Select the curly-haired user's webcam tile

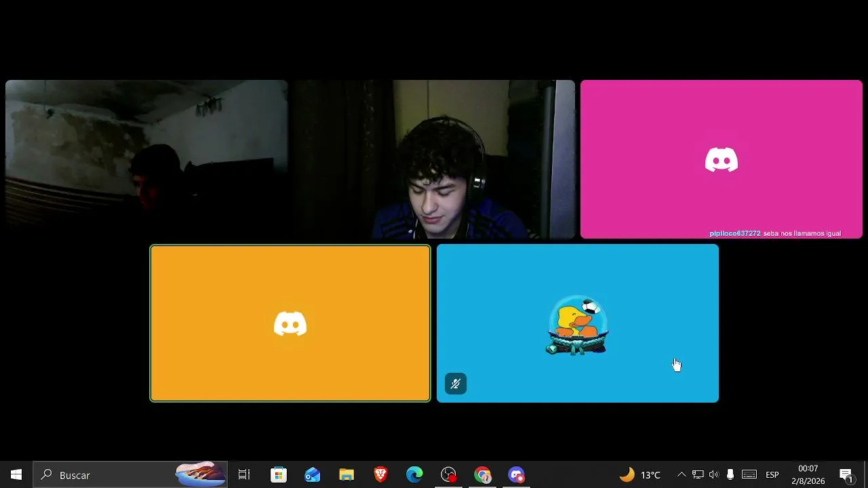pyautogui.click(x=434, y=160)
